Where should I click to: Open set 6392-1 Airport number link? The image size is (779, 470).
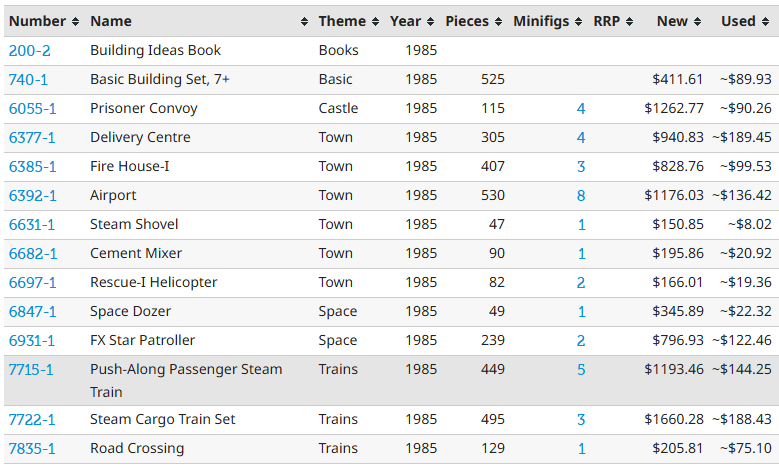coord(33,196)
